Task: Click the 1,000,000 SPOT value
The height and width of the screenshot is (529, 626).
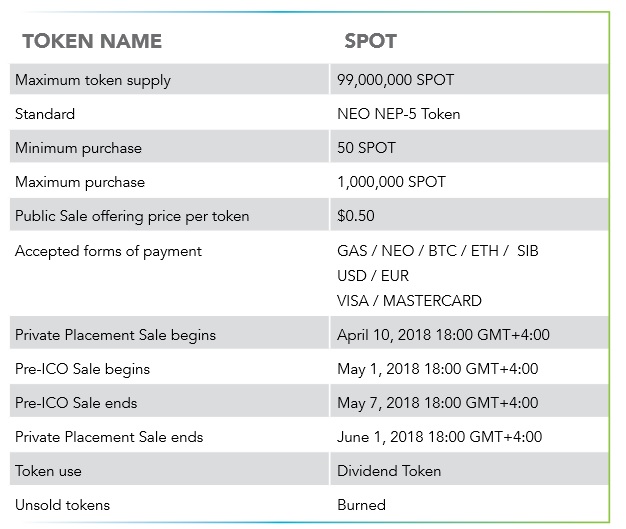Action: pyautogui.click(x=392, y=182)
